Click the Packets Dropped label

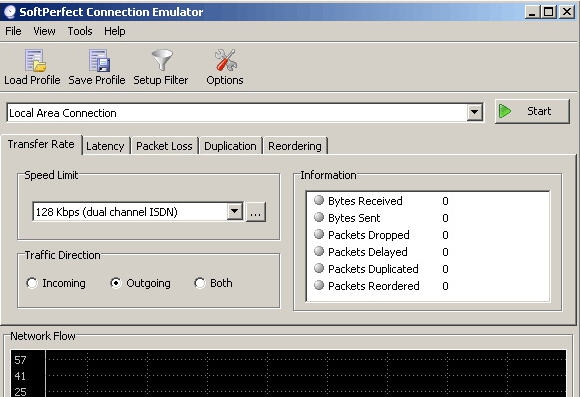click(x=369, y=235)
